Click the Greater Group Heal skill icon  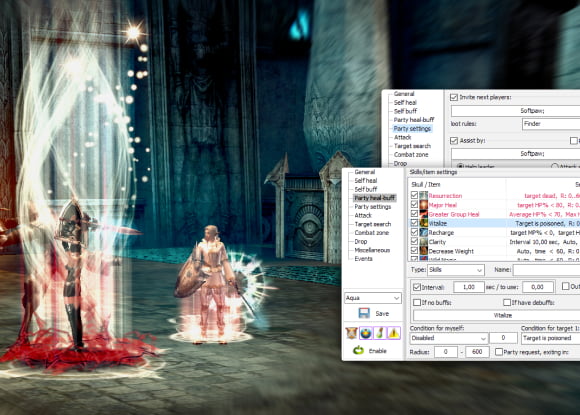pyautogui.click(x=424, y=214)
